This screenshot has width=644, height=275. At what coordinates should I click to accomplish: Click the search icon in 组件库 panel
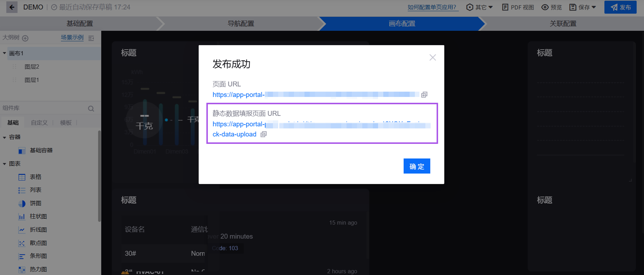[91, 108]
